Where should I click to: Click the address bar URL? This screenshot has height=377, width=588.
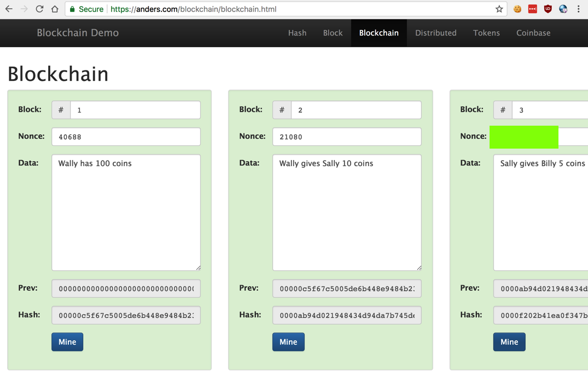(x=194, y=9)
